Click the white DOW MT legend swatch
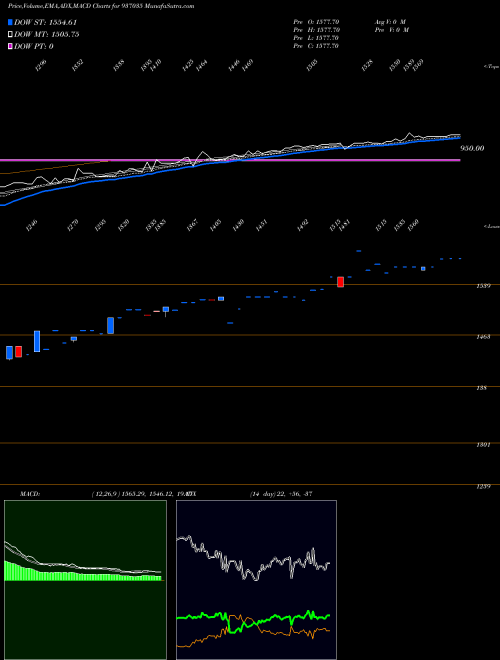 click(11, 35)
